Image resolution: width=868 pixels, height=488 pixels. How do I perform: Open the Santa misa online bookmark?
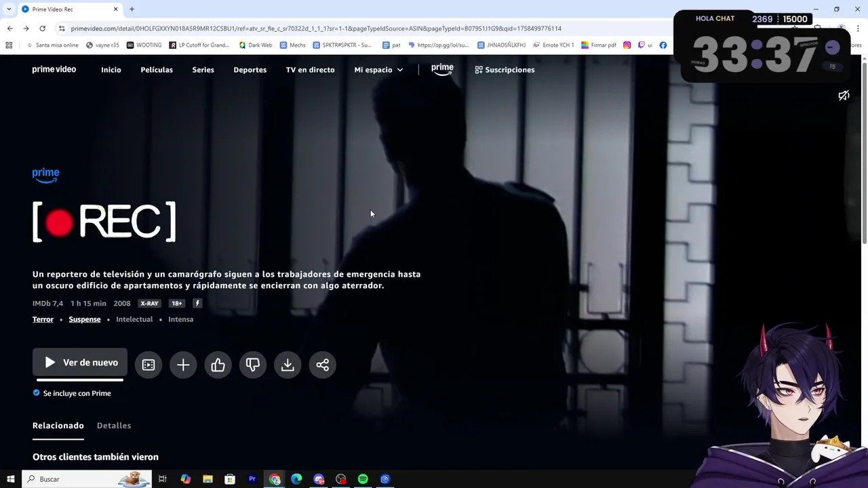[52, 45]
